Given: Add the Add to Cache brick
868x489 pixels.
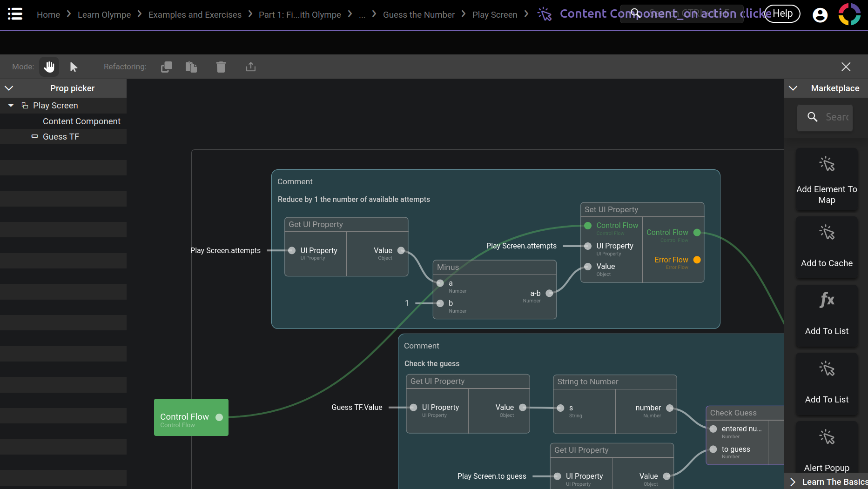Looking at the screenshot, I should click(827, 248).
